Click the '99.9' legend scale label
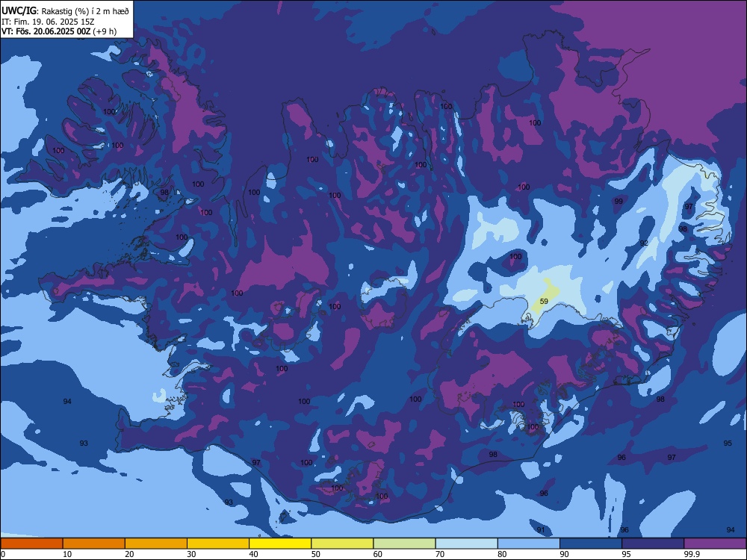Image resolution: width=747 pixels, height=560 pixels. [x=691, y=554]
